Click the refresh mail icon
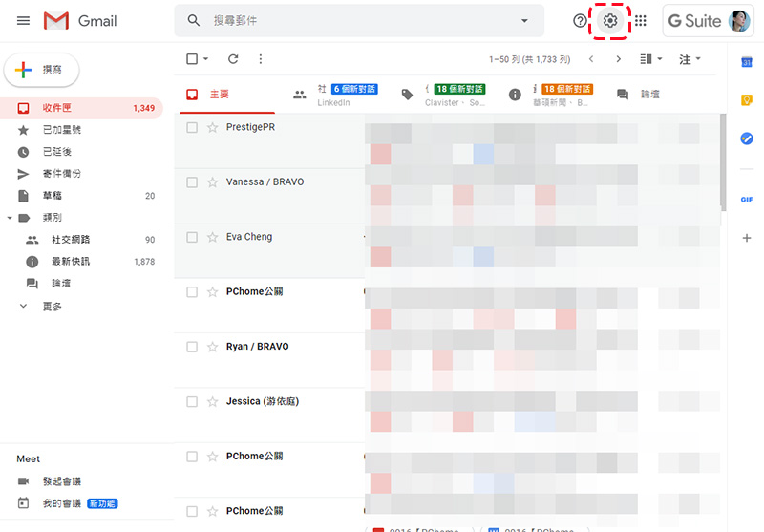 (x=233, y=59)
